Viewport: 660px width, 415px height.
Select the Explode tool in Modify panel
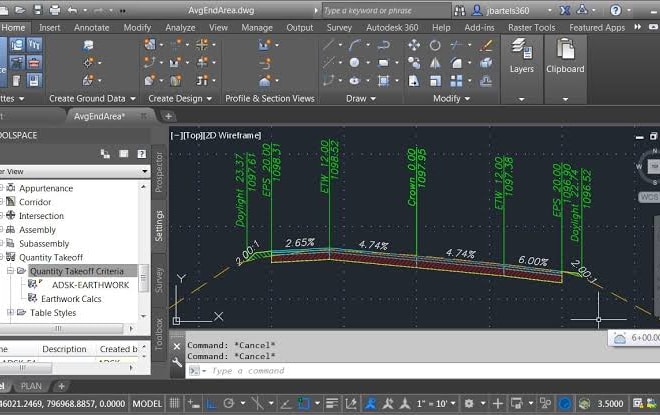(x=486, y=63)
